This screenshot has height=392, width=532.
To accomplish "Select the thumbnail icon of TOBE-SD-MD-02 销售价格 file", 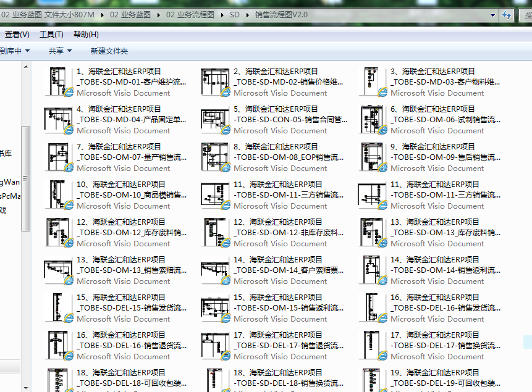I will coord(216,81).
